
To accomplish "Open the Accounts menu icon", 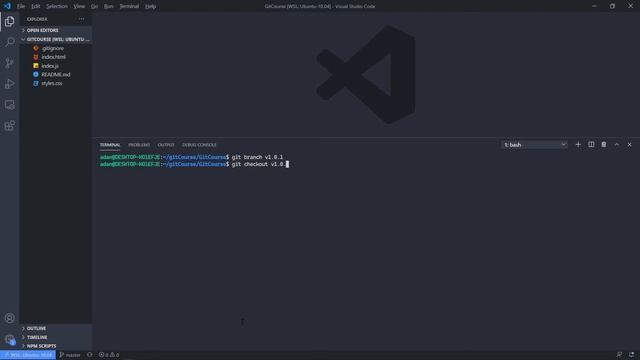I will pyautogui.click(x=9, y=318).
